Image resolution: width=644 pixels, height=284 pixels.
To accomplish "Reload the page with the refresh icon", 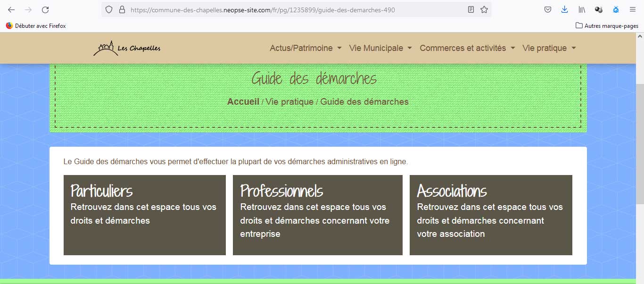I will tap(45, 9).
